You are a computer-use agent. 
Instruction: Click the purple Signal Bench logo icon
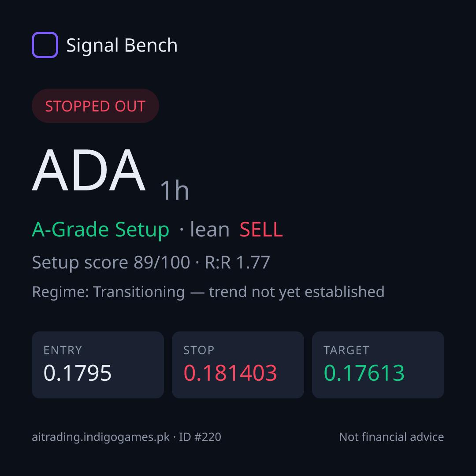coord(45,45)
